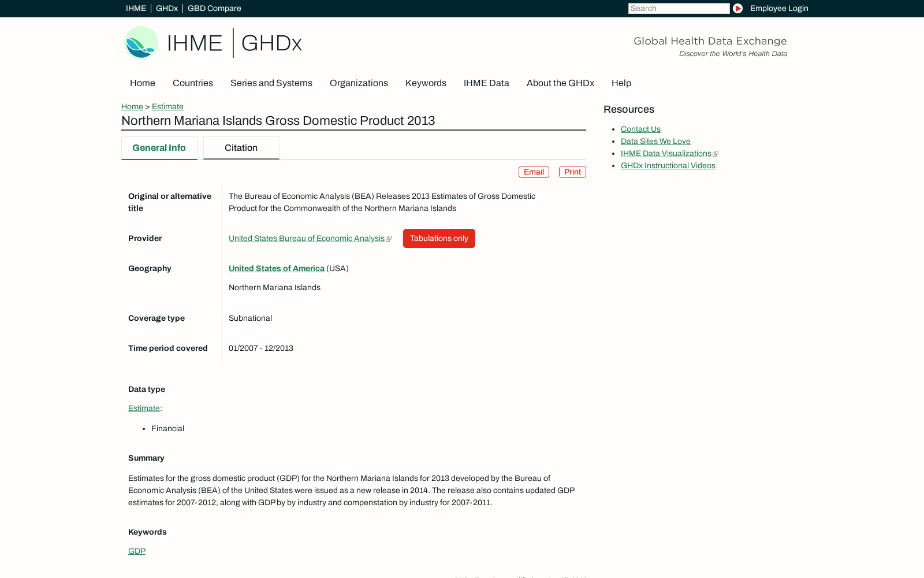Open United States Bureau of Economic Analysis link
This screenshot has width=924, height=578.
307,238
